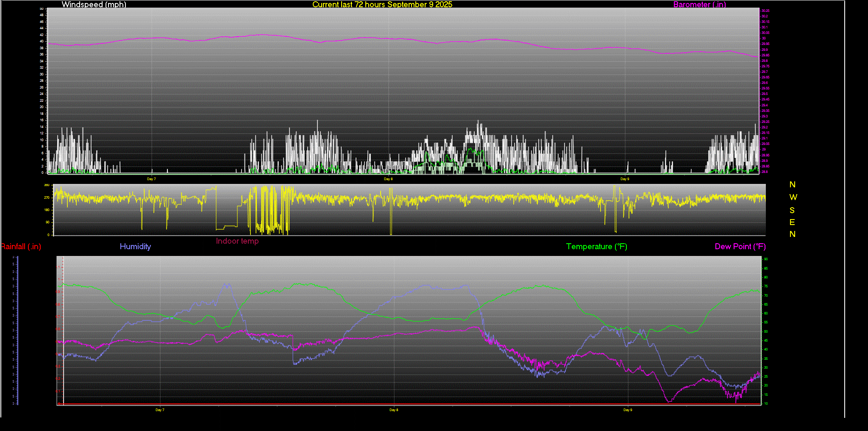The image size is (868, 431).
Task: Click the '30.1' barometer axis value
Action: click(x=765, y=27)
